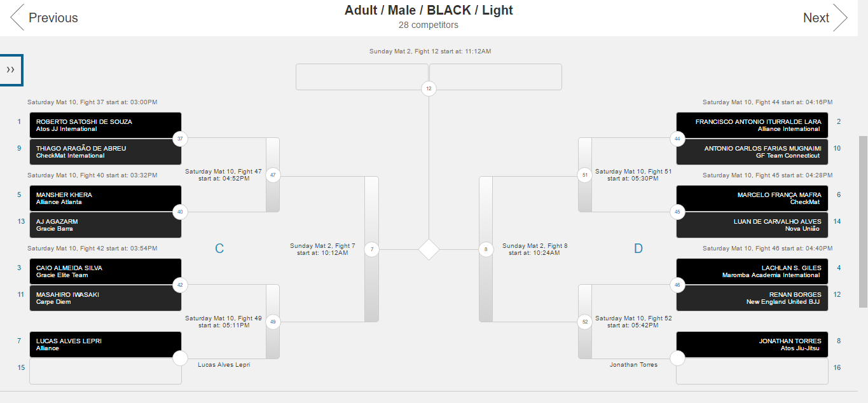Click the bracket D label
Screen dimensions: 868x403
pos(638,249)
